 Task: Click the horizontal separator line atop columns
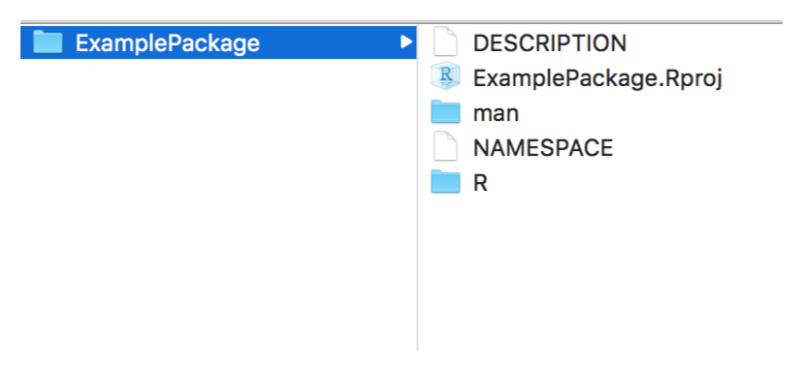[401, 22]
